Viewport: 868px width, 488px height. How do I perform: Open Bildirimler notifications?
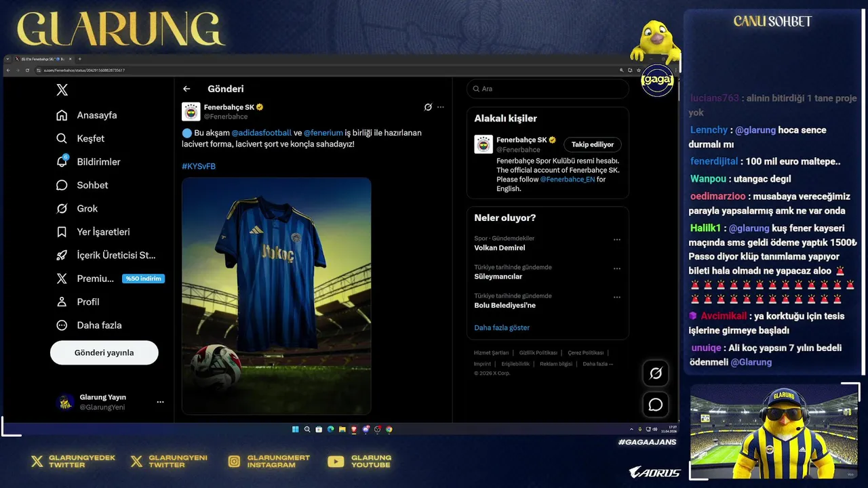88,162
